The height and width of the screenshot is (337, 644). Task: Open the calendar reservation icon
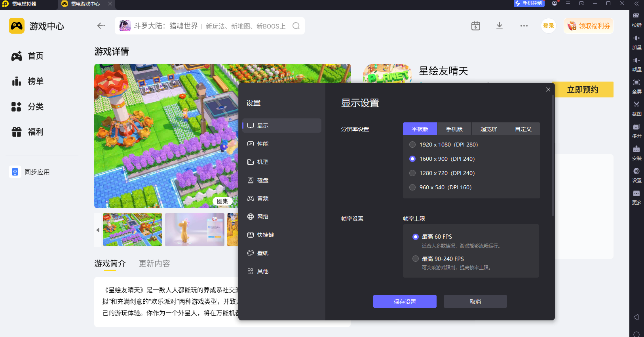[x=476, y=26]
